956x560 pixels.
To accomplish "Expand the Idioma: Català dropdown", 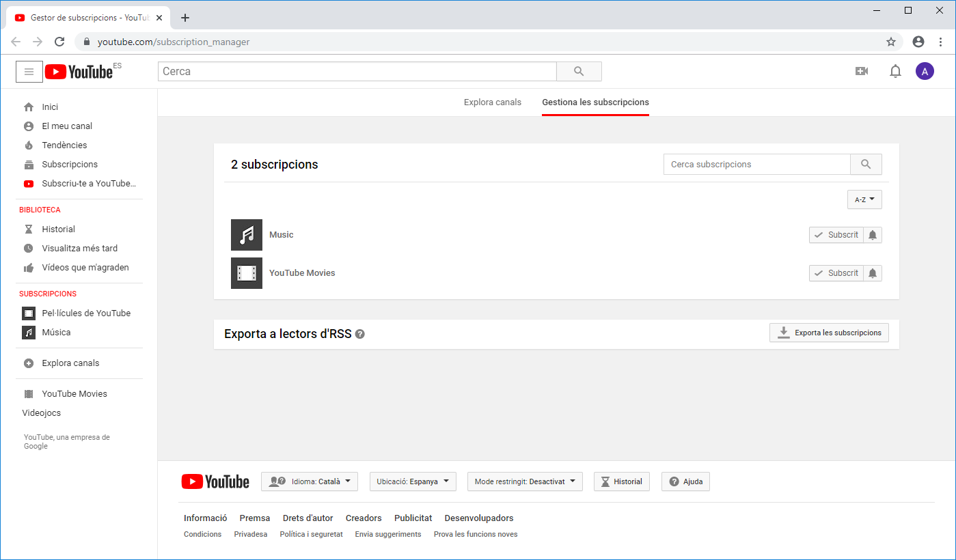I will tap(310, 481).
